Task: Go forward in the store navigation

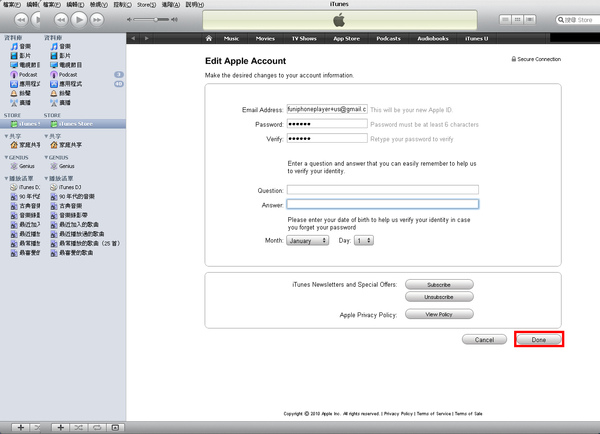Action: (x=147, y=38)
